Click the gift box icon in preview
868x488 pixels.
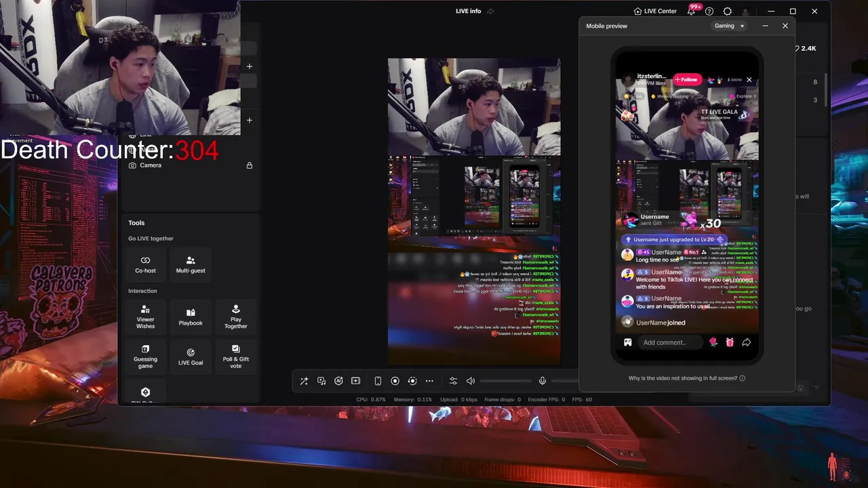(x=730, y=342)
